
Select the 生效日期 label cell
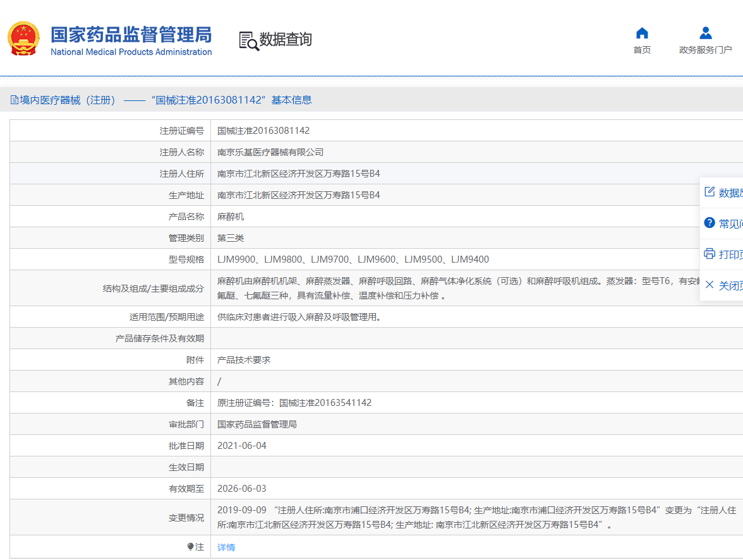(x=111, y=467)
